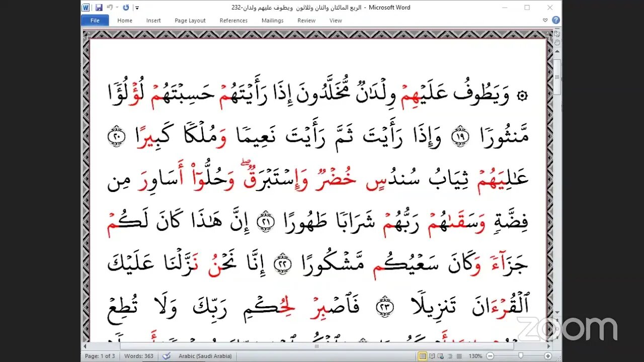Save the document with the floppy icon
Screen dimensions: 644x362
[99, 8]
